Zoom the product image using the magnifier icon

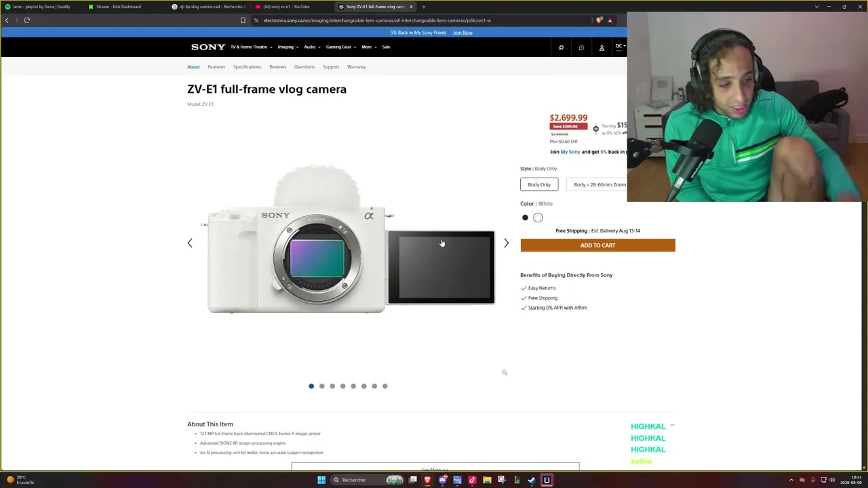pyautogui.click(x=505, y=372)
